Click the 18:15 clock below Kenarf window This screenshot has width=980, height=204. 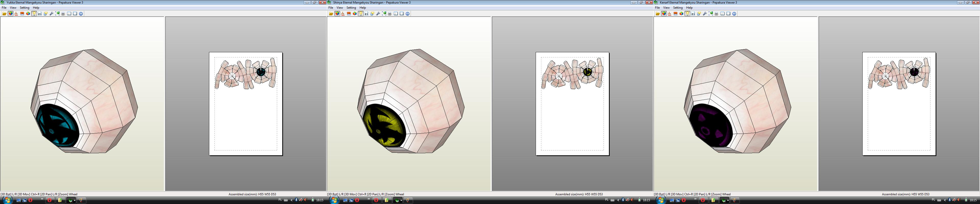coord(974,200)
